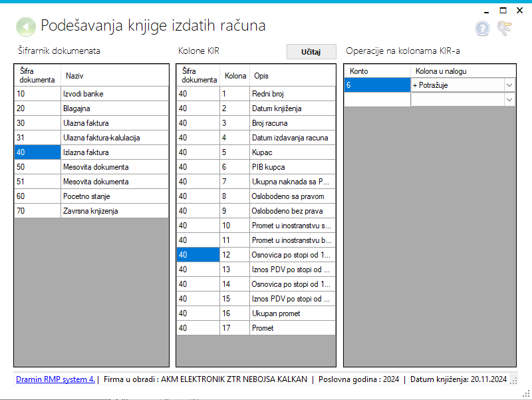Select 'Ulazna faktura-kalulacija' row
The width and height of the screenshot is (532, 400).
click(x=114, y=138)
